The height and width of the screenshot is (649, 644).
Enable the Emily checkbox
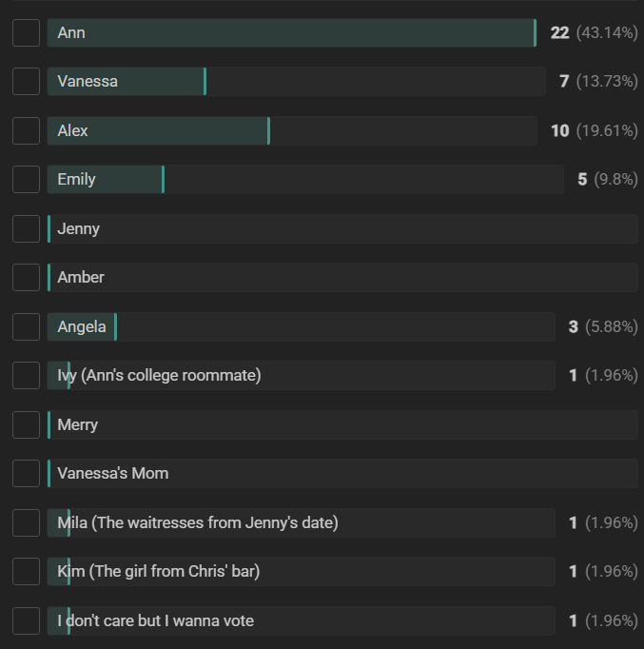point(26,179)
